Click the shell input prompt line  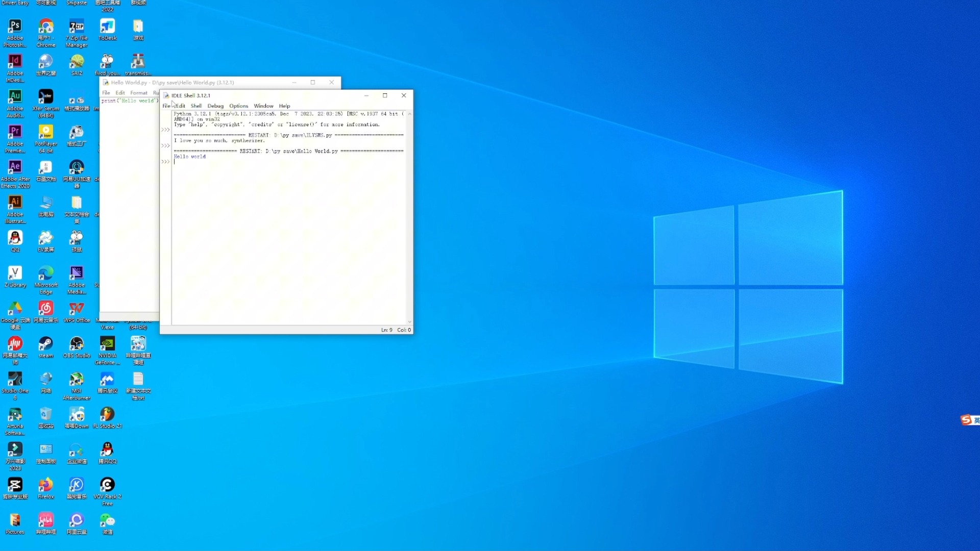pos(289,162)
